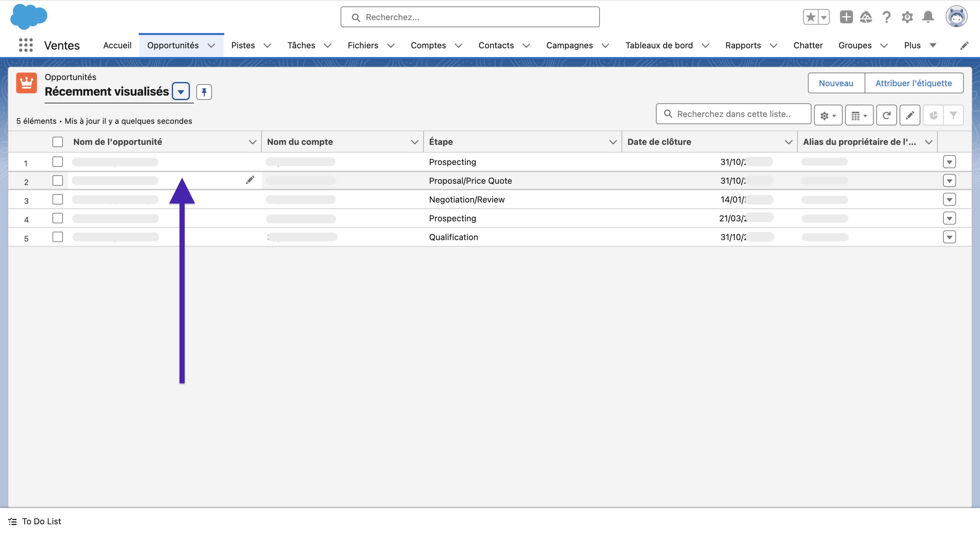Expand Étape column menu

coord(612,142)
